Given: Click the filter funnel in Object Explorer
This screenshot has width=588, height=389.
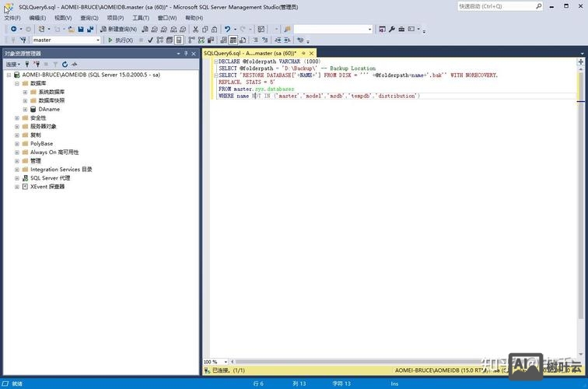Looking at the screenshot, I should click(x=55, y=64).
